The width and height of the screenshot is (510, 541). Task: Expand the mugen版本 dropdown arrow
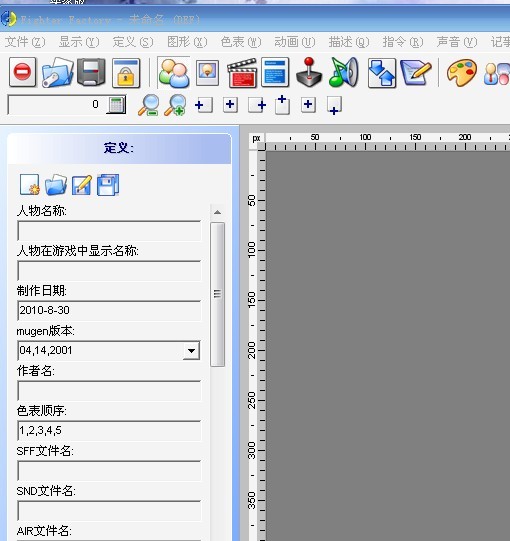tap(191, 351)
